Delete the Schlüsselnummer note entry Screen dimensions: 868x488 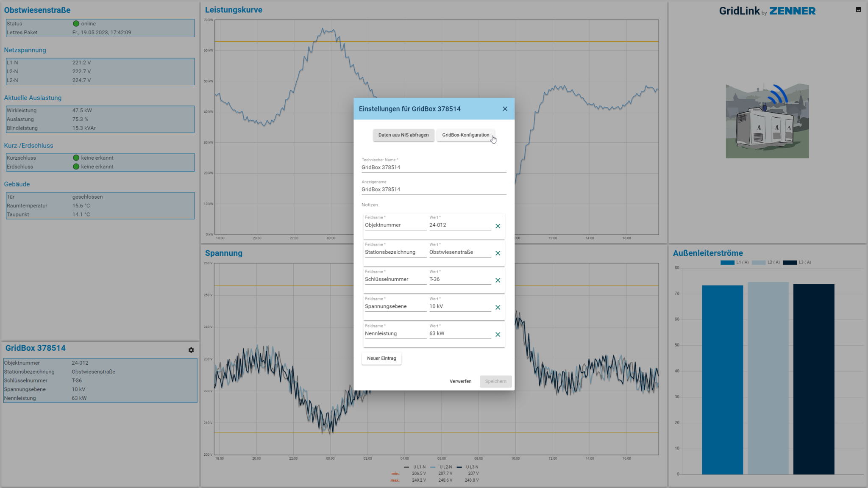pyautogui.click(x=498, y=280)
